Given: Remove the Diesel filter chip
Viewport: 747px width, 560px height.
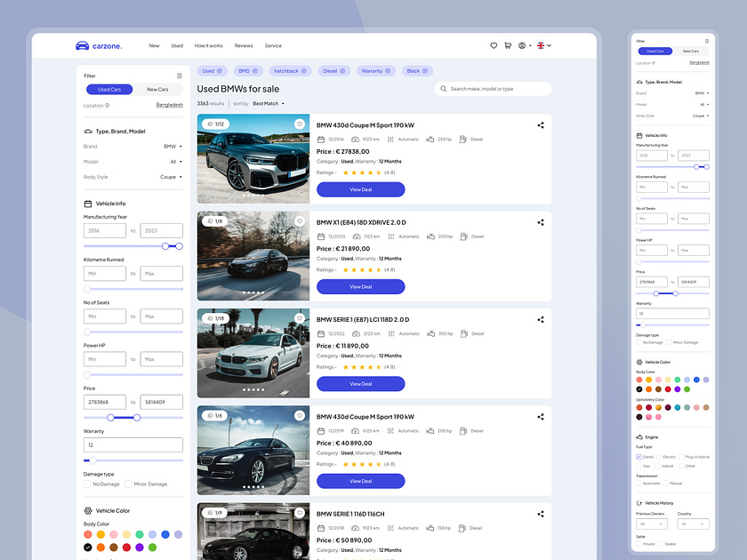Looking at the screenshot, I should (x=342, y=70).
